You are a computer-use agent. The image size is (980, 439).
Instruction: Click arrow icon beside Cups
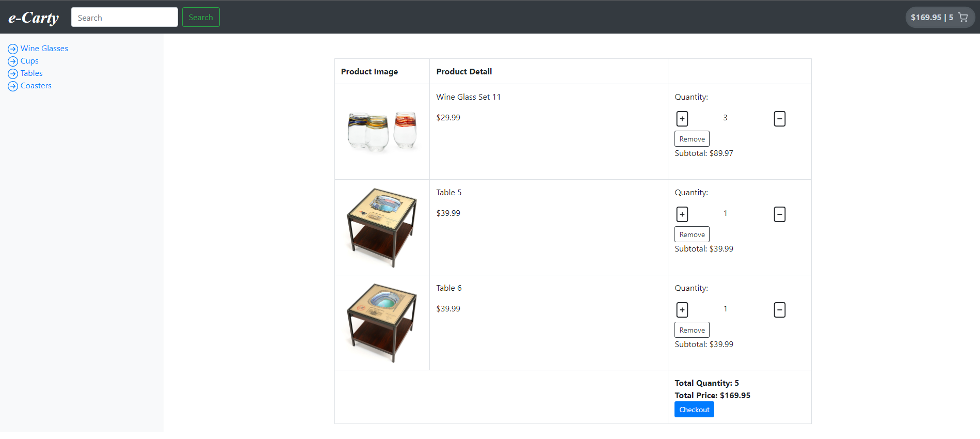(x=13, y=61)
